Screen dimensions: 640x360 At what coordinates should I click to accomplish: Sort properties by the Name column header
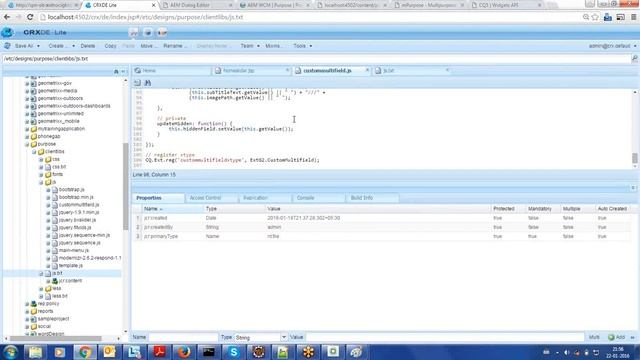(x=173, y=209)
